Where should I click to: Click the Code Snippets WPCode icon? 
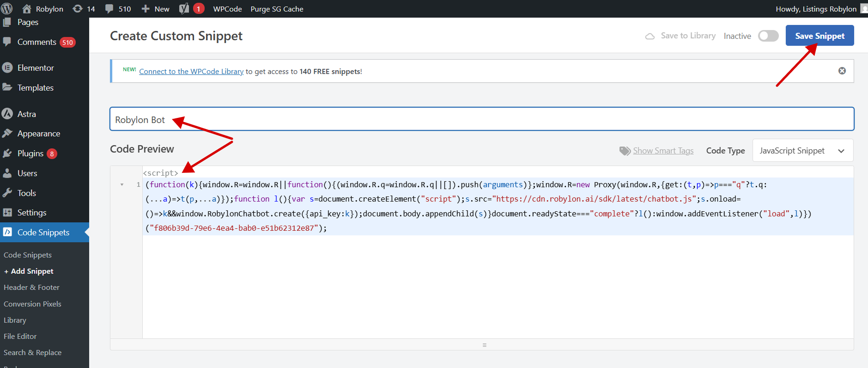[7, 232]
